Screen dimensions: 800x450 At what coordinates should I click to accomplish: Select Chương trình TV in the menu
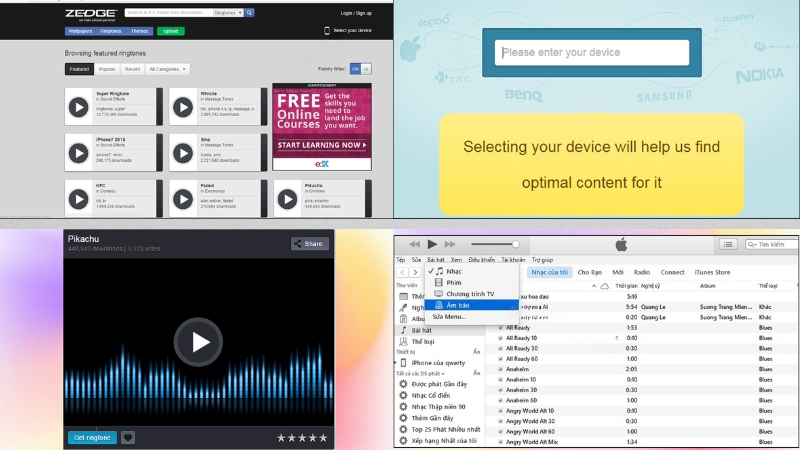[471, 294]
